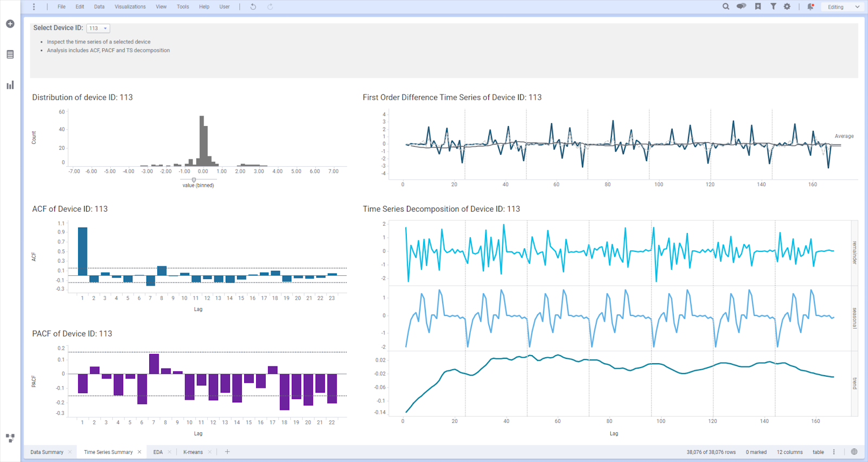Viewport: 868px width, 462px height.
Task: Open the Edit menu
Action: coord(80,7)
